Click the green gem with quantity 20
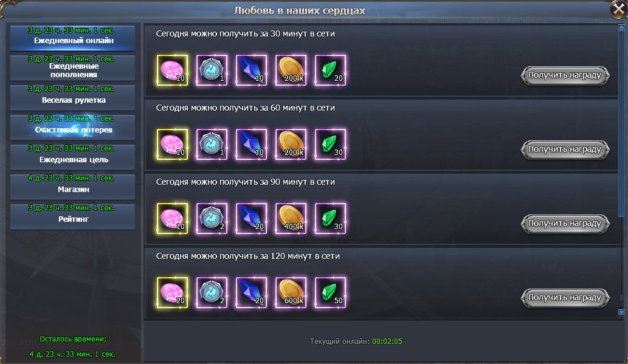This screenshot has width=628, height=364. tap(331, 70)
